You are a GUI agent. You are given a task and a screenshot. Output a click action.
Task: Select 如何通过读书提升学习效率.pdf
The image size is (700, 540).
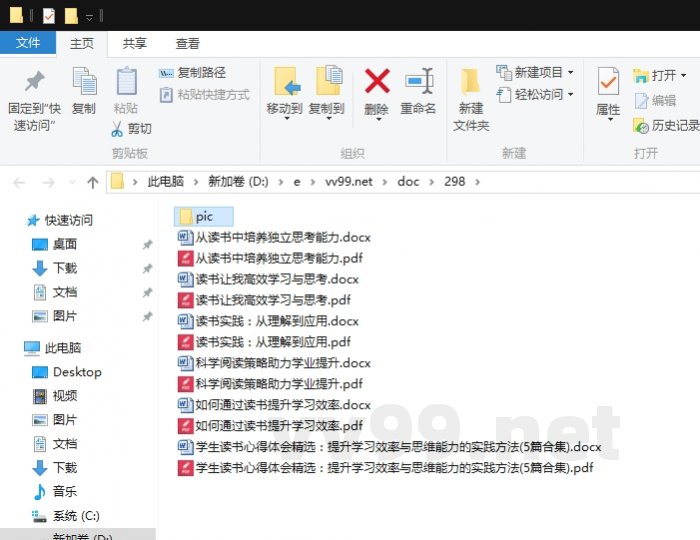(x=271, y=426)
